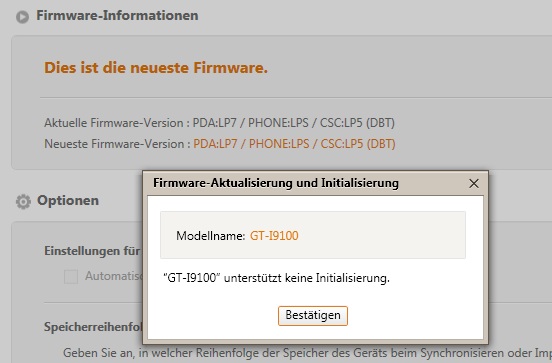This screenshot has width=552, height=363.
Task: Click the grey Modellname info box
Action: tap(313, 235)
